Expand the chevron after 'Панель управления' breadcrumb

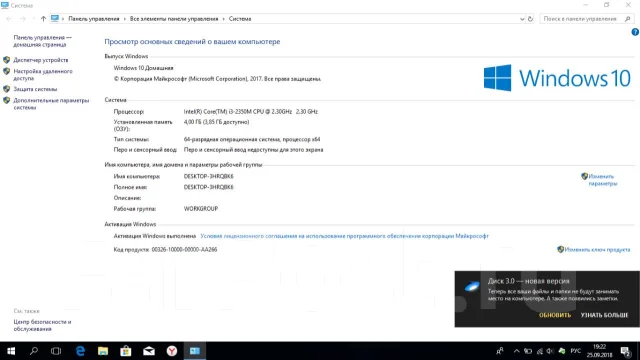pos(124,19)
